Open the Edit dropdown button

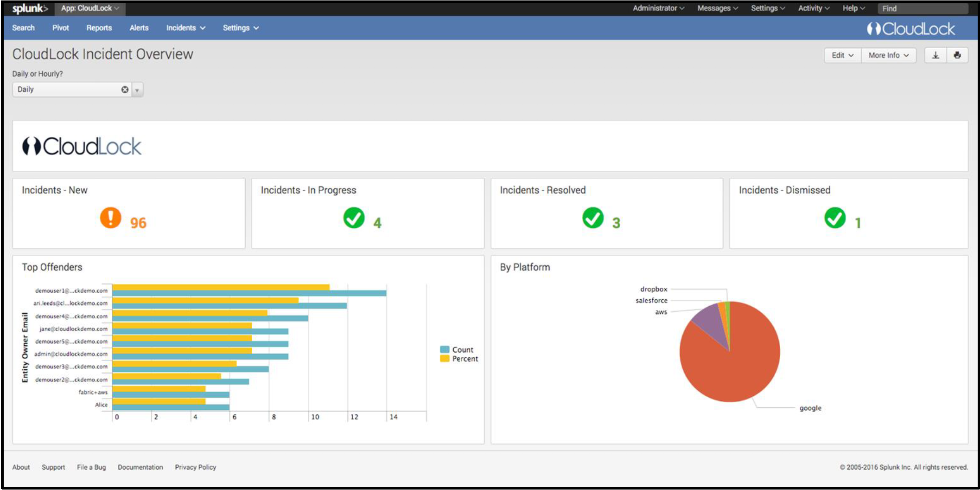click(842, 55)
